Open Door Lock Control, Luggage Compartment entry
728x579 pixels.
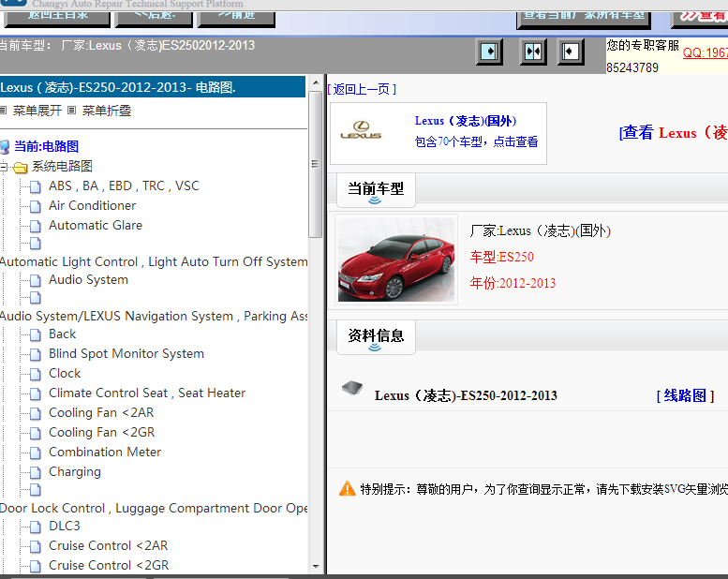click(x=154, y=509)
